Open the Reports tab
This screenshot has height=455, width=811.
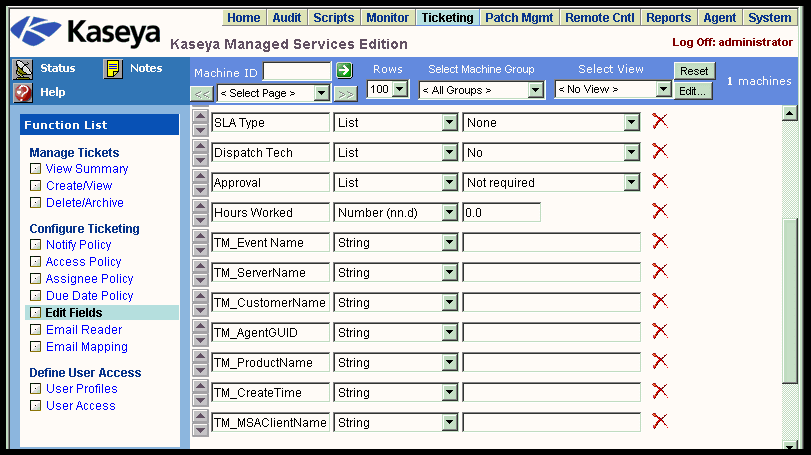pyautogui.click(x=668, y=18)
